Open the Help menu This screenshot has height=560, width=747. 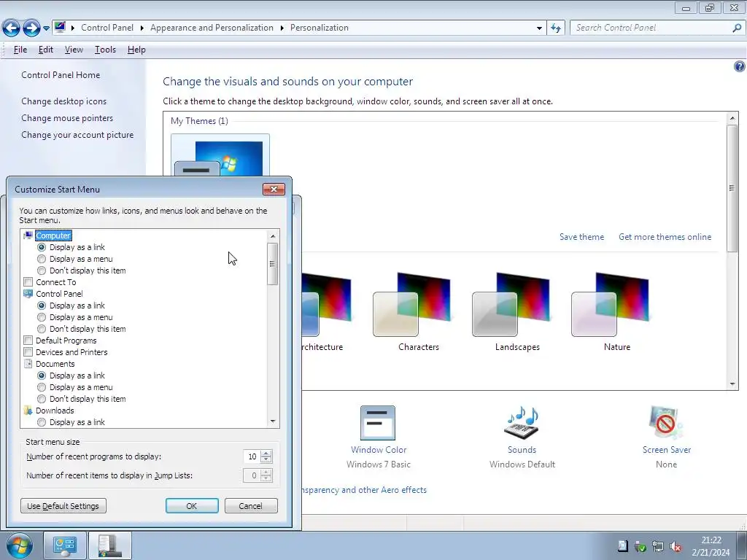coord(136,50)
